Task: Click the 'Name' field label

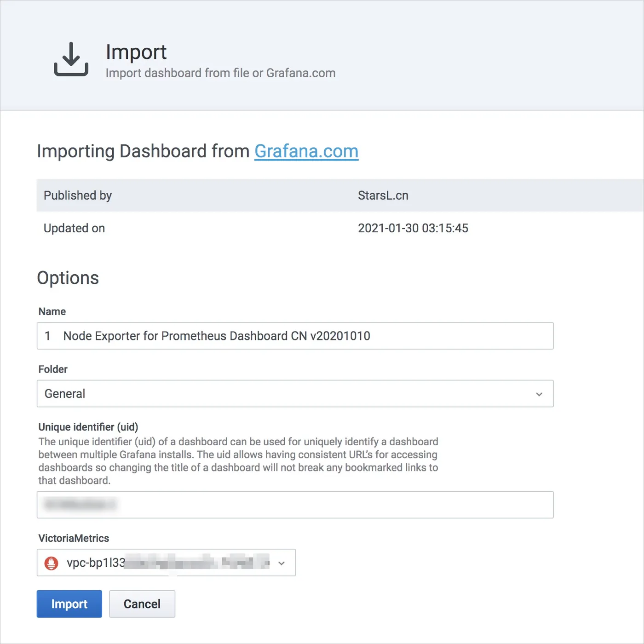Action: 52,311
